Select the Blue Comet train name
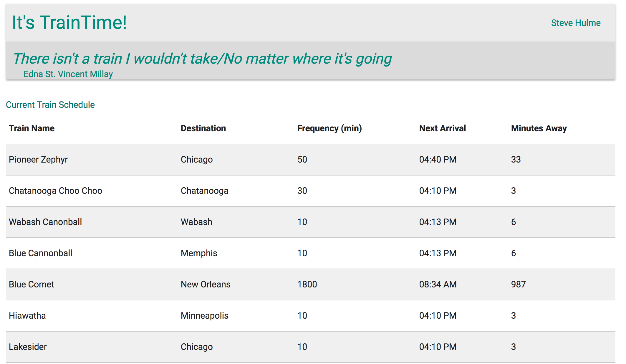The image size is (626, 364). tap(32, 284)
